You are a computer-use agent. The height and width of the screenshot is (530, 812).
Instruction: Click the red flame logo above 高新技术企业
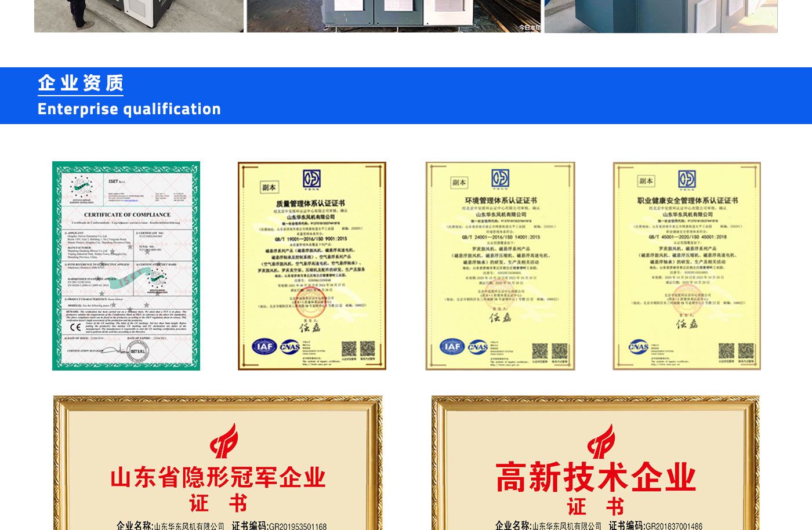[601, 441]
